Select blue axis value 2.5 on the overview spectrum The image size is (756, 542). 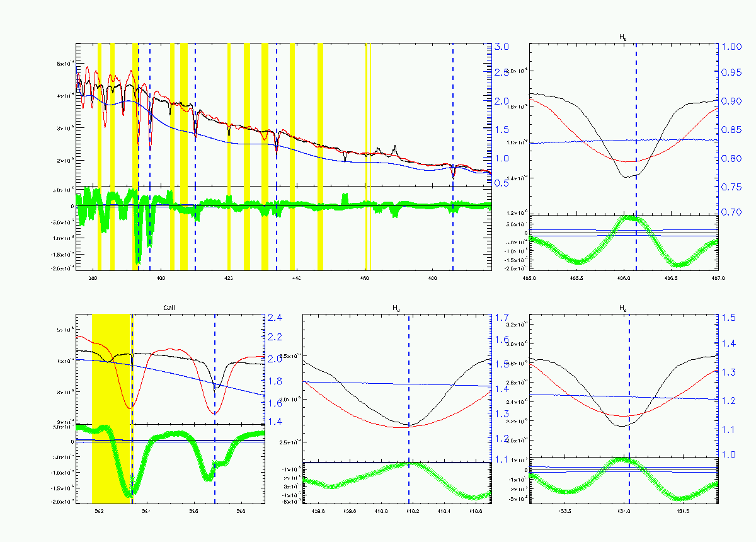[502, 73]
